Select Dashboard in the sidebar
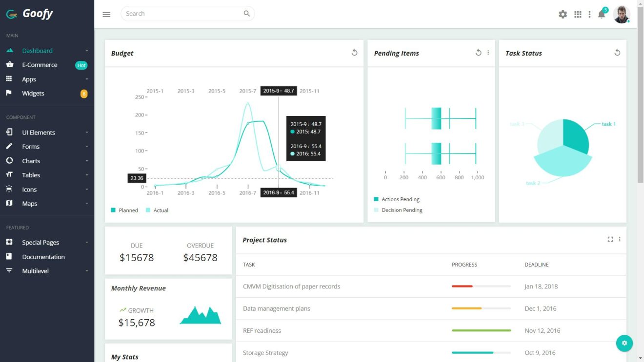Viewport: 644px width, 362px height. 36,50
